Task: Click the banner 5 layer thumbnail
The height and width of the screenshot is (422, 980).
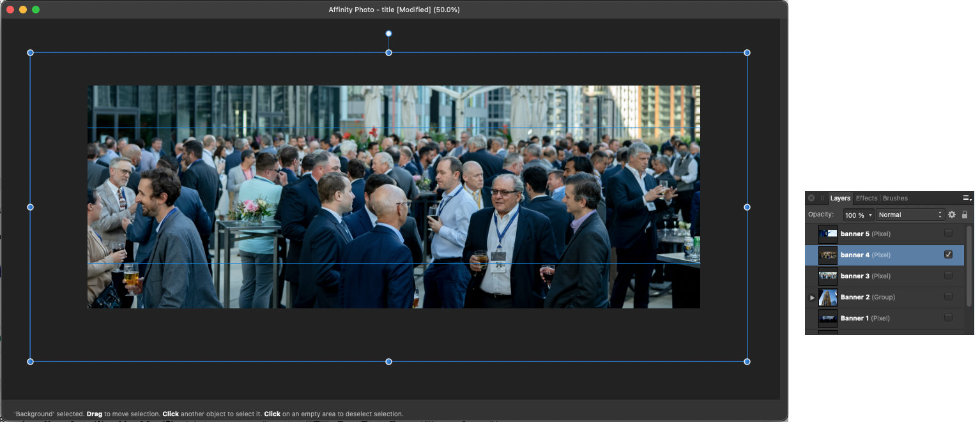Action: pos(827,234)
